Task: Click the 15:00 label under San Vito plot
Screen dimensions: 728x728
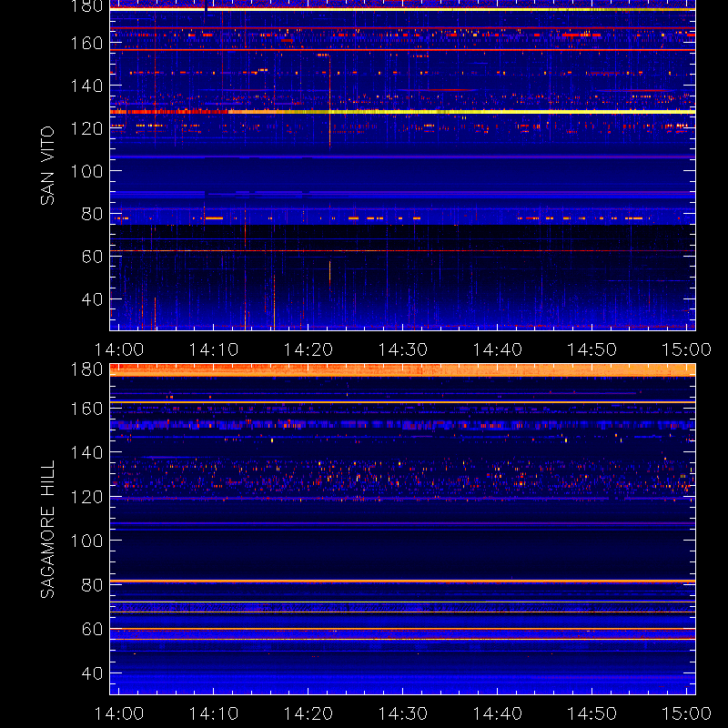Action: pos(686,349)
